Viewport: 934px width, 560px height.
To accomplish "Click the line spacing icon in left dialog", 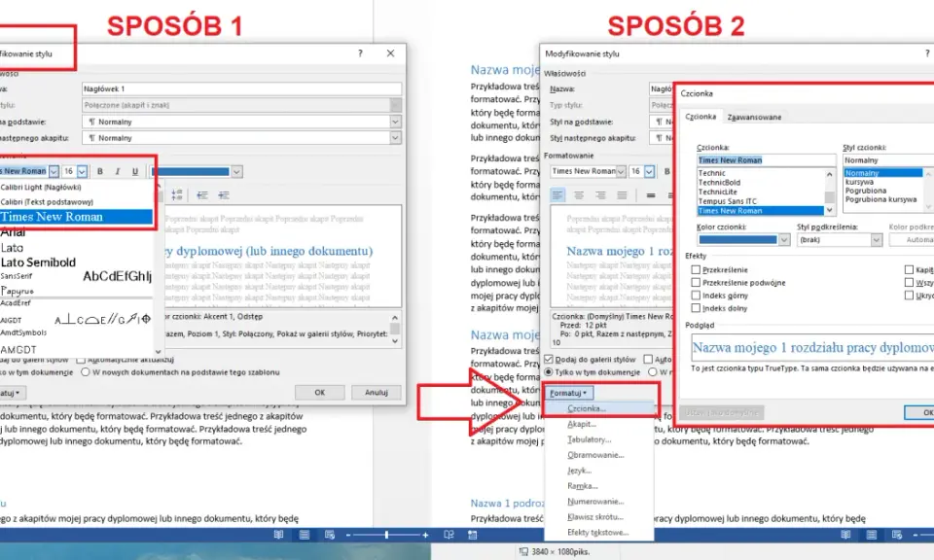I will pos(177,194).
